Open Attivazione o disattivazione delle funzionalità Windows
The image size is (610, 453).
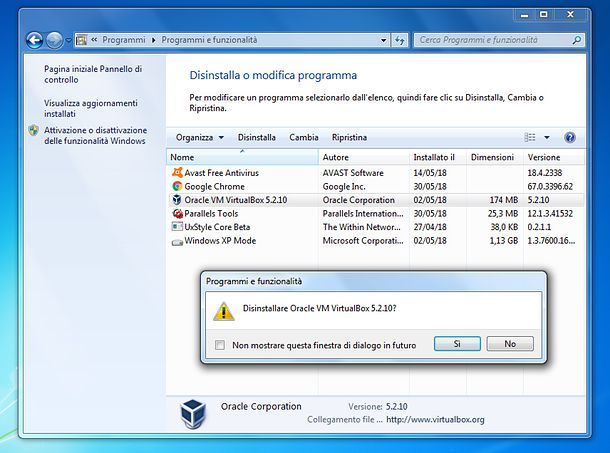(96, 135)
